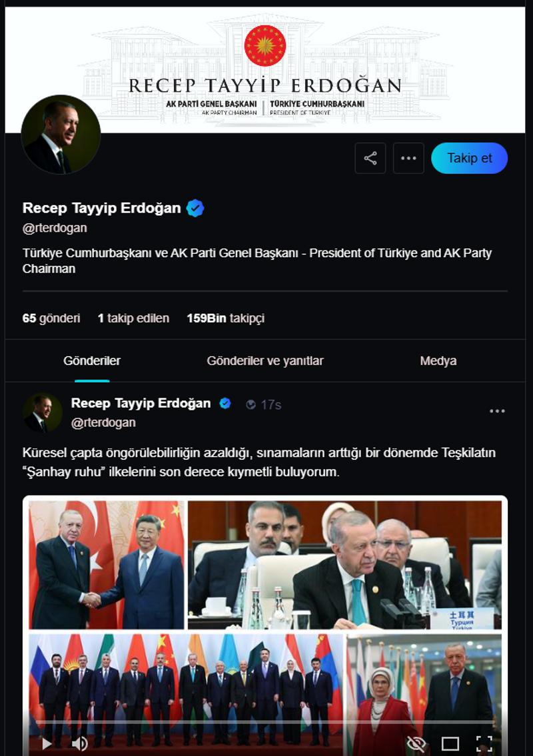Expand the post options three-dot menu
The image size is (533, 756).
pos(497,411)
